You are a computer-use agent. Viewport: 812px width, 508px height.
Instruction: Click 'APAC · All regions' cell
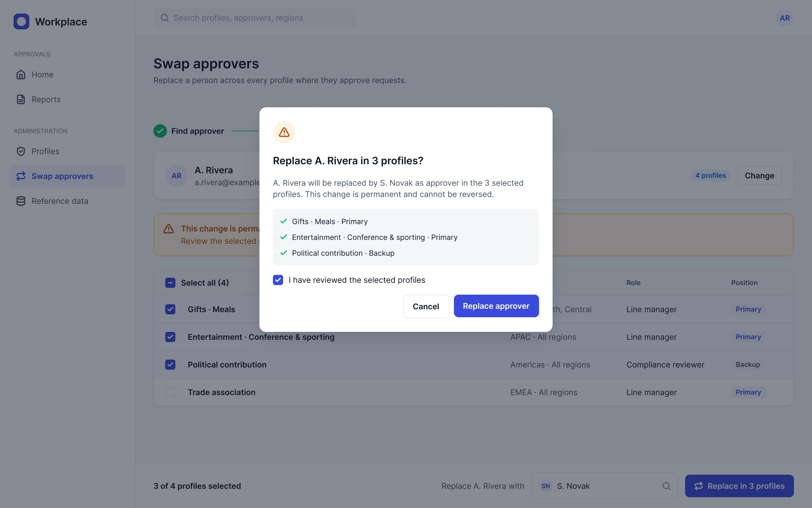pyautogui.click(x=543, y=337)
